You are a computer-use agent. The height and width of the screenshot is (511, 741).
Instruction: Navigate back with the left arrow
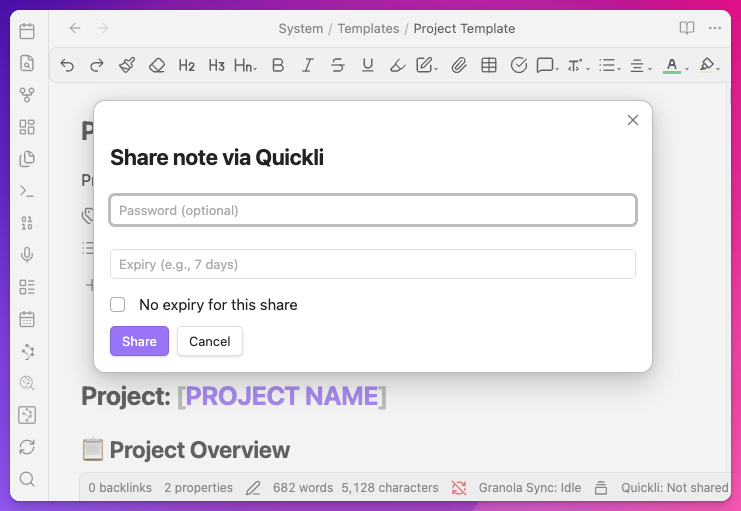pos(75,28)
